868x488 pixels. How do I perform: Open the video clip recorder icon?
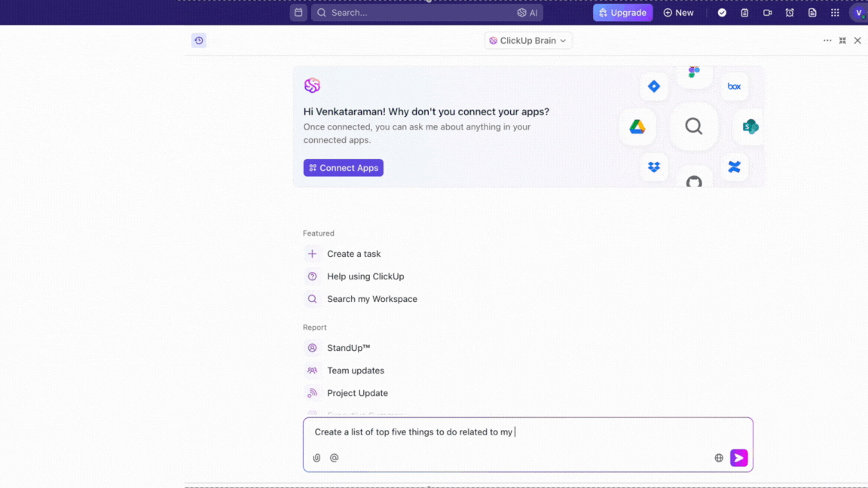coord(767,12)
